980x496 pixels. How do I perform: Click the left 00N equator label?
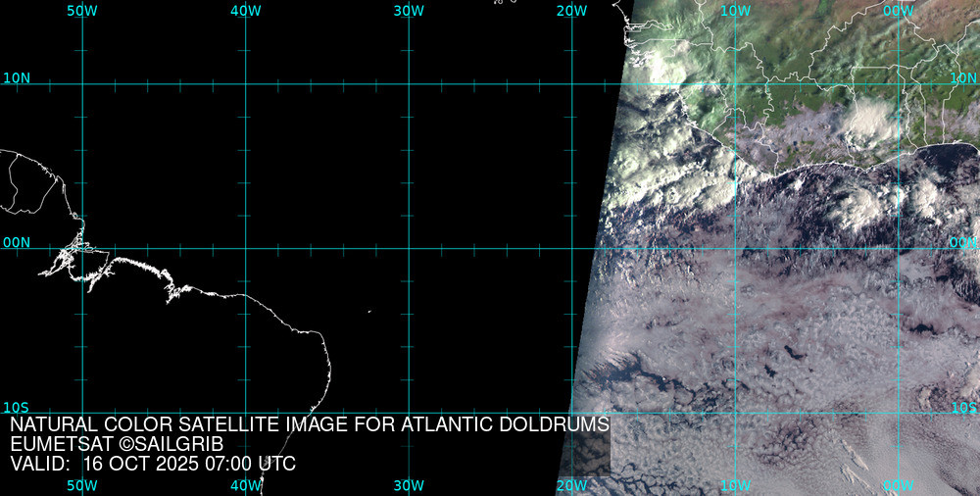pos(17,242)
